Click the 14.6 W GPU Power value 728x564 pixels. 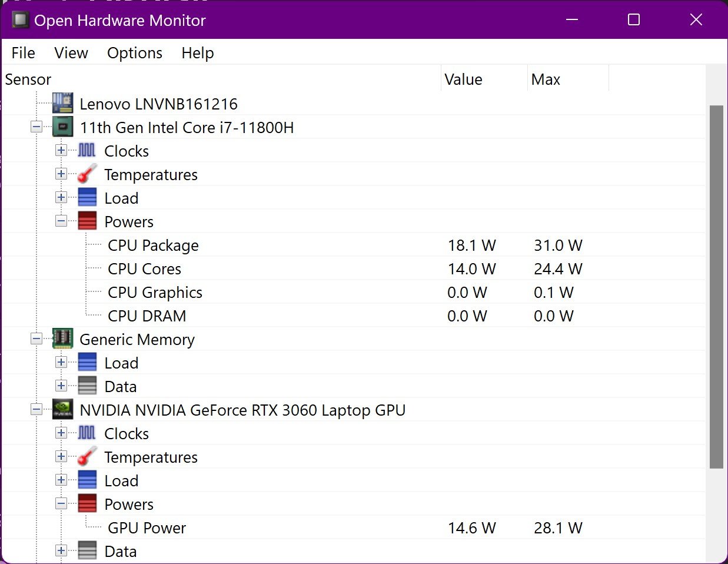click(471, 527)
